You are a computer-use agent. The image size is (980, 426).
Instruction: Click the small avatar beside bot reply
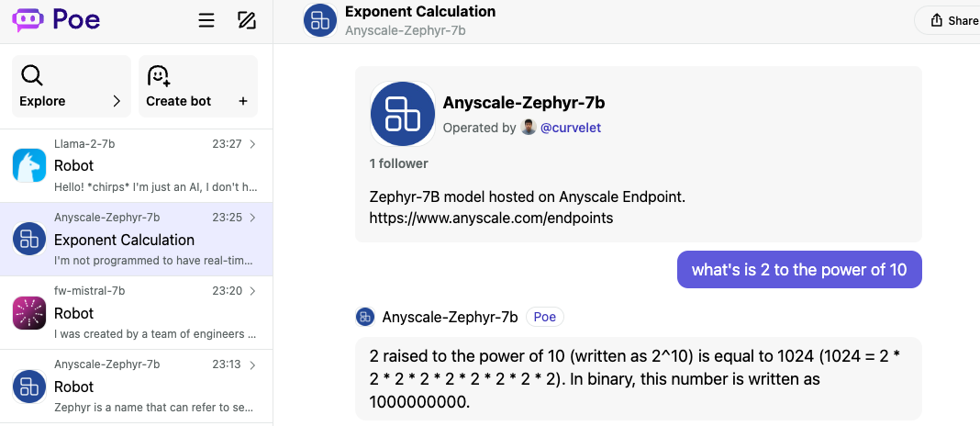pyautogui.click(x=365, y=317)
